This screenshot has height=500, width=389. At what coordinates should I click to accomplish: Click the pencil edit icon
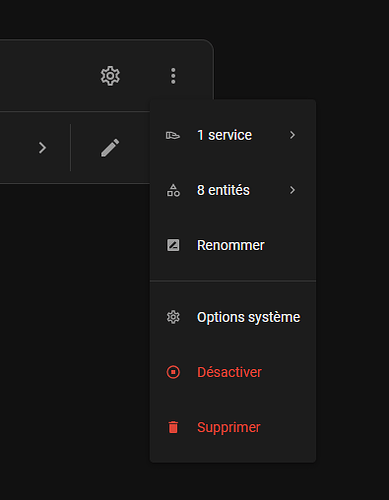click(110, 148)
